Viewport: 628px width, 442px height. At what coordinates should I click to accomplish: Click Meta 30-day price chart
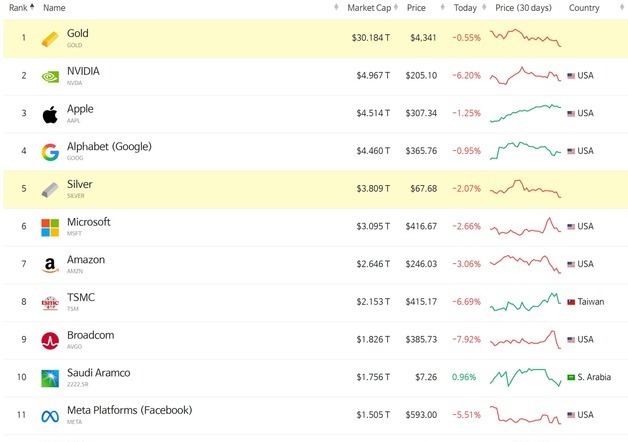coord(525,415)
